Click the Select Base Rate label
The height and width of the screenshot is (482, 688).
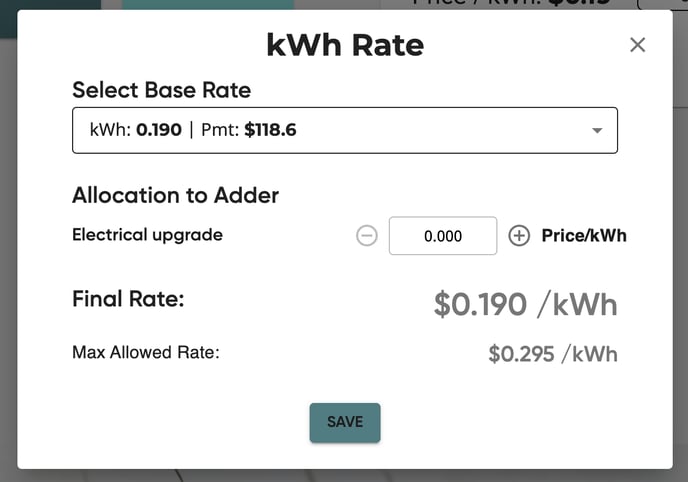[161, 90]
